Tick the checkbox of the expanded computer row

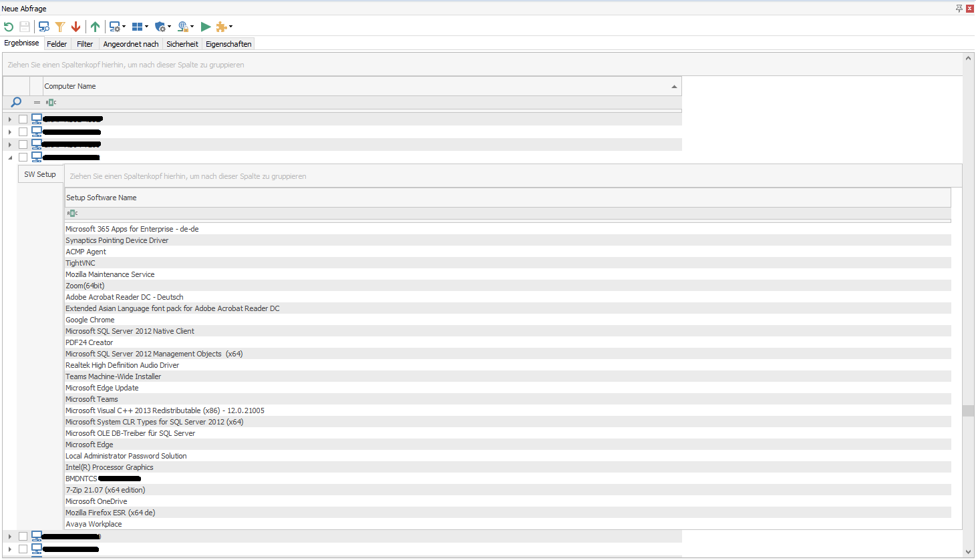(x=23, y=157)
